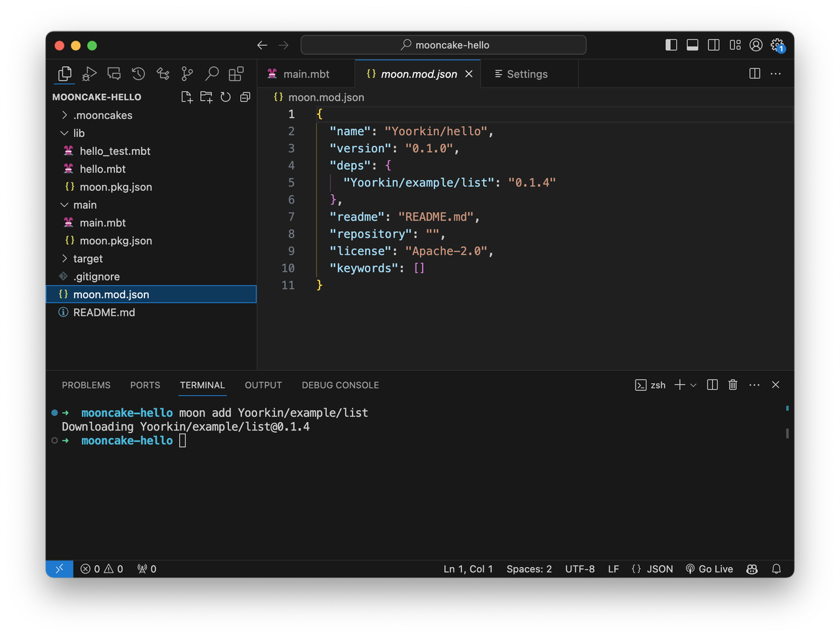Screen dimensions: 840x638
Task: Go back with the left arrow
Action: tap(262, 45)
